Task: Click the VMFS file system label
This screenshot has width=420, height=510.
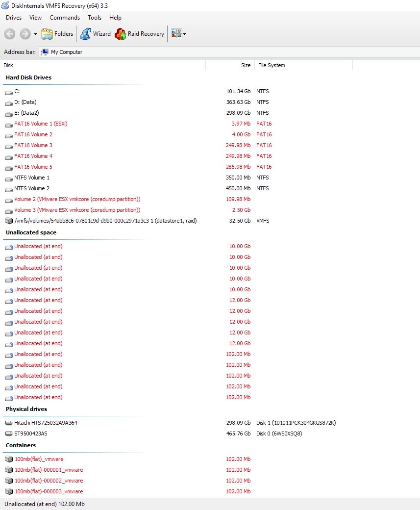Action: click(263, 221)
